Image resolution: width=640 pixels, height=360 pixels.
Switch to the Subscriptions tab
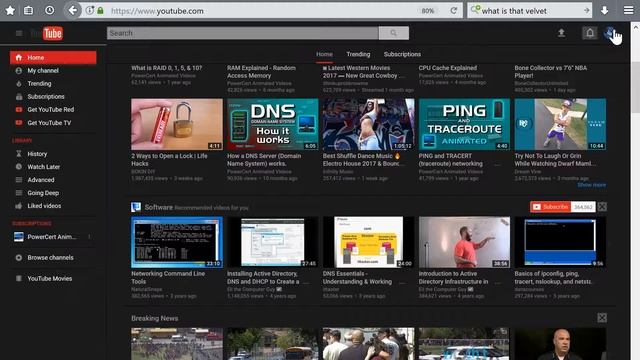click(402, 54)
